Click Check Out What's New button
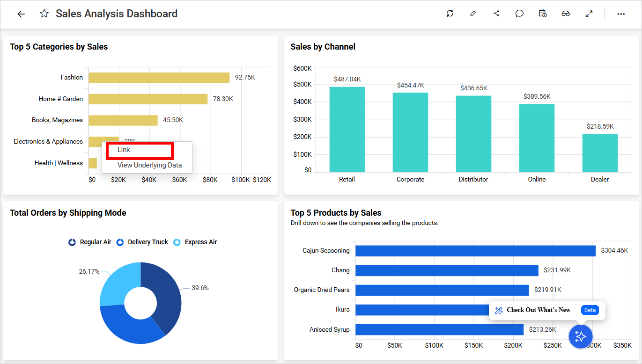 coord(539,310)
